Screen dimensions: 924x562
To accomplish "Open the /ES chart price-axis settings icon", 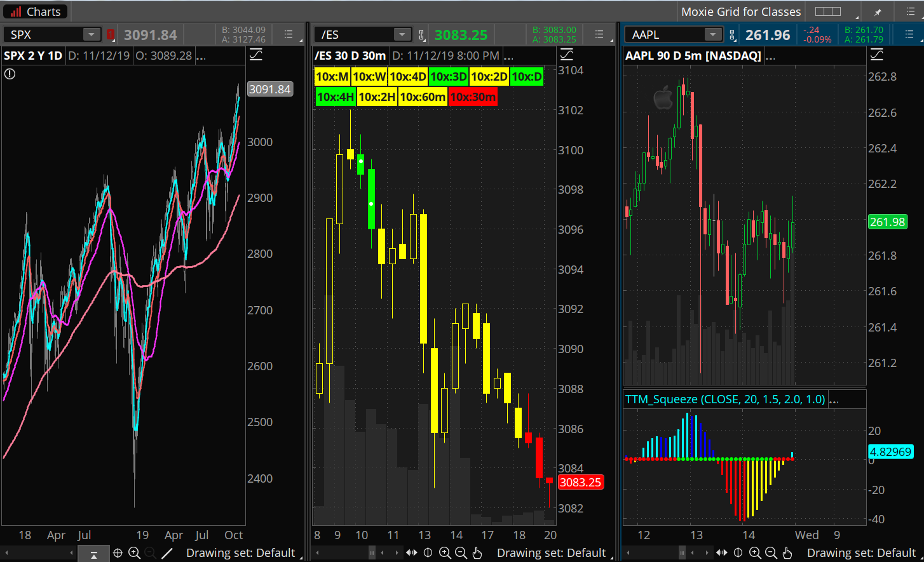I will 566,55.
